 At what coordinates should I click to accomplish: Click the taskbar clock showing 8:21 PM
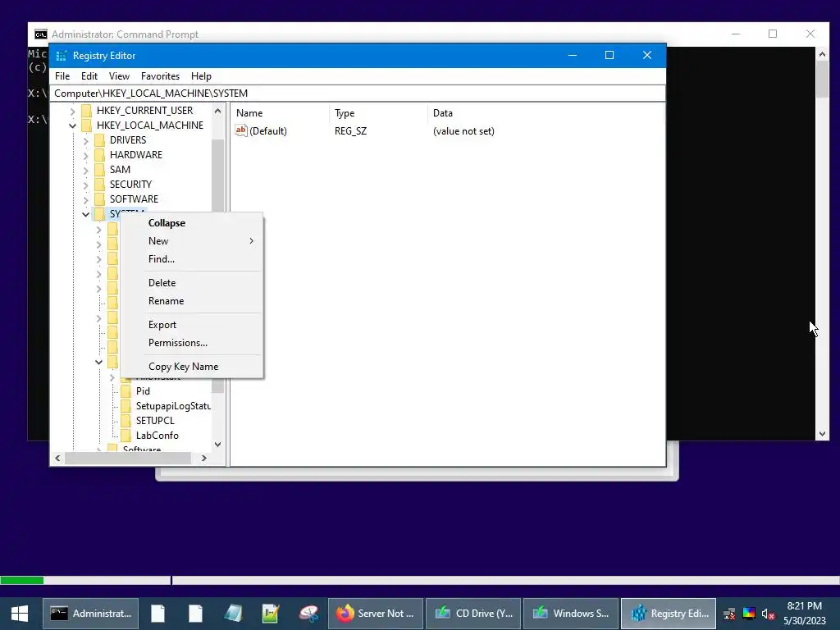pos(805,614)
